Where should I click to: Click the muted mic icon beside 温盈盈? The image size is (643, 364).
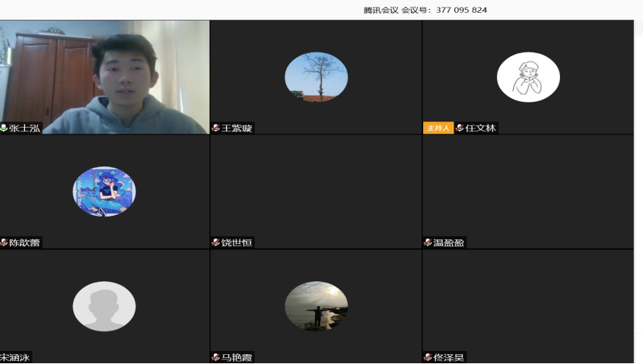click(428, 243)
